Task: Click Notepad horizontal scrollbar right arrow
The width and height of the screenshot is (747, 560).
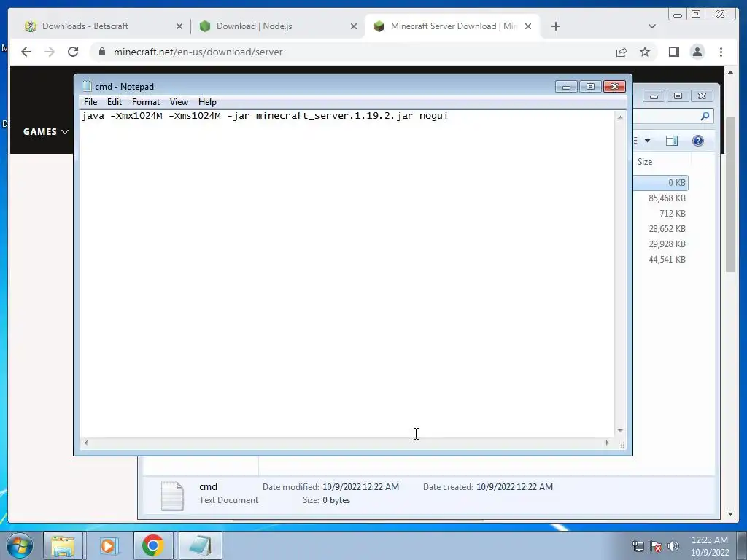Action: click(607, 443)
